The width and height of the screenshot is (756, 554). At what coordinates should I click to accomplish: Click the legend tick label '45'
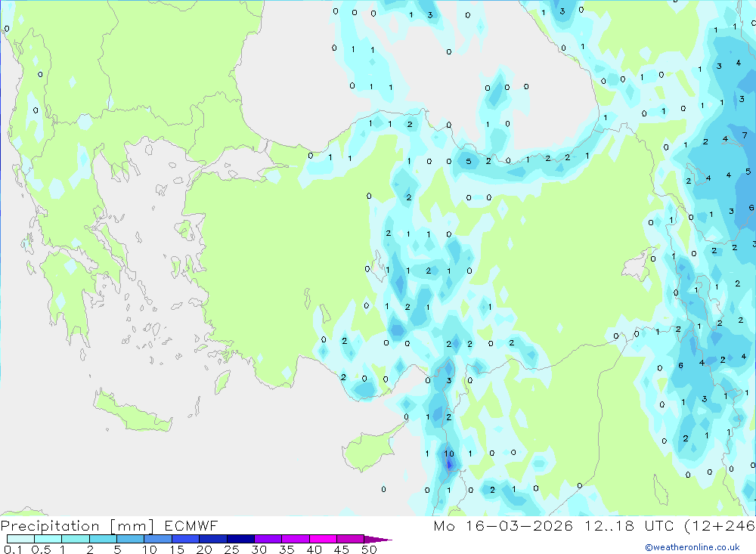[x=342, y=549]
